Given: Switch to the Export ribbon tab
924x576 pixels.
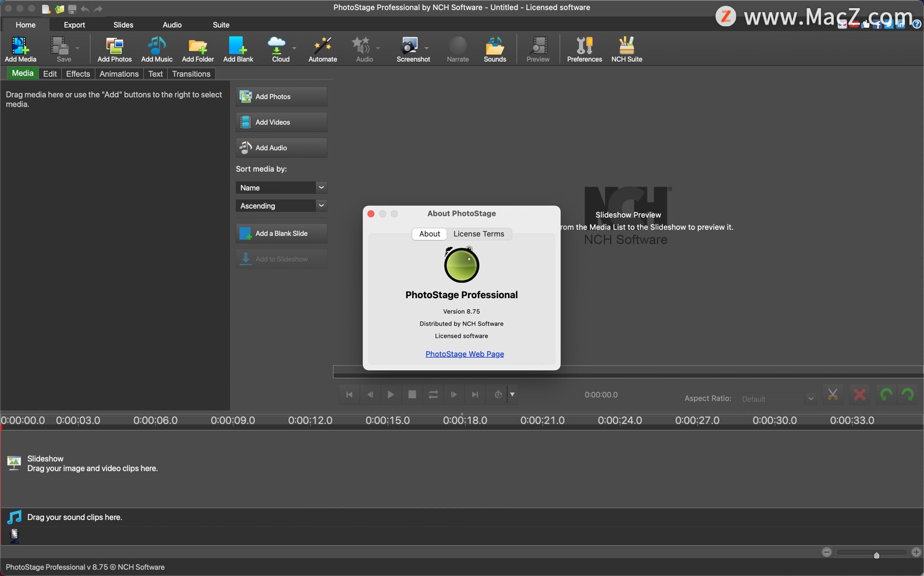Looking at the screenshot, I should tap(75, 24).
